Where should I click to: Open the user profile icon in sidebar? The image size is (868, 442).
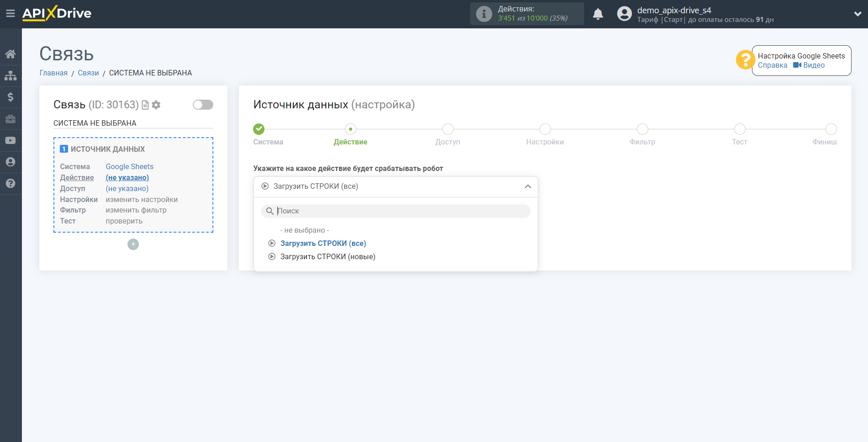11,162
